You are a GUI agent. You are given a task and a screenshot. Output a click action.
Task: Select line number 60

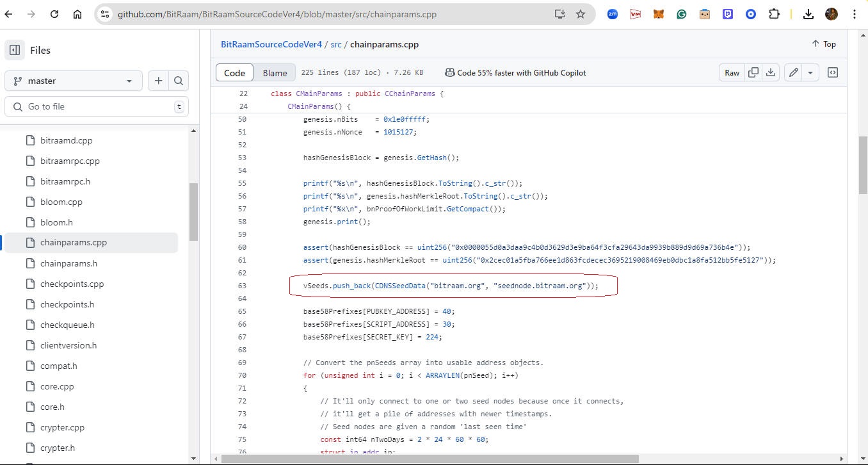(242, 247)
